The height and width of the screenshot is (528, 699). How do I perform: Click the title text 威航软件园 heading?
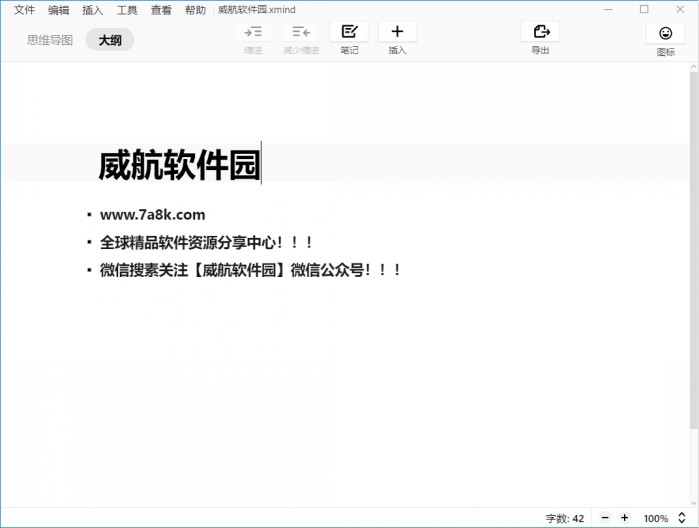click(179, 166)
